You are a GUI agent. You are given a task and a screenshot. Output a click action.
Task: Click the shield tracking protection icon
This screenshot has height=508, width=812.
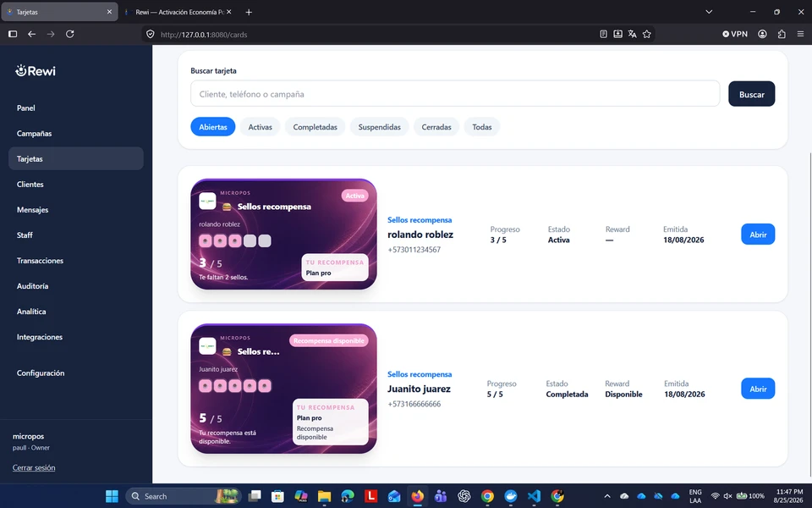[151, 34]
